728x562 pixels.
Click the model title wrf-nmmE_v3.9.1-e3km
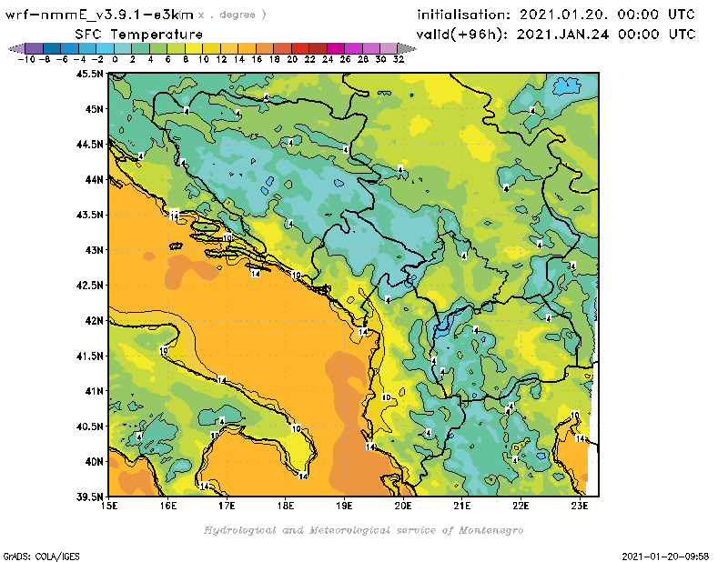[x=99, y=15]
